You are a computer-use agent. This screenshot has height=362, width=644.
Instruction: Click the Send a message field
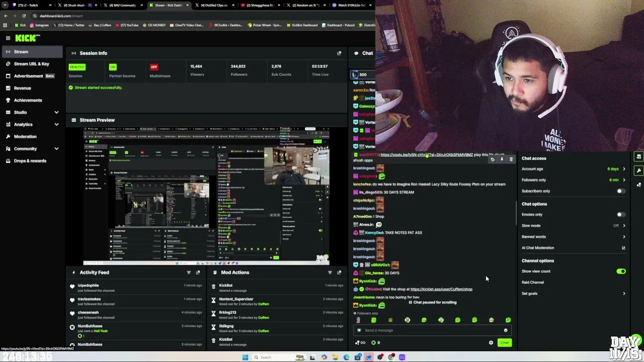pos(433,330)
